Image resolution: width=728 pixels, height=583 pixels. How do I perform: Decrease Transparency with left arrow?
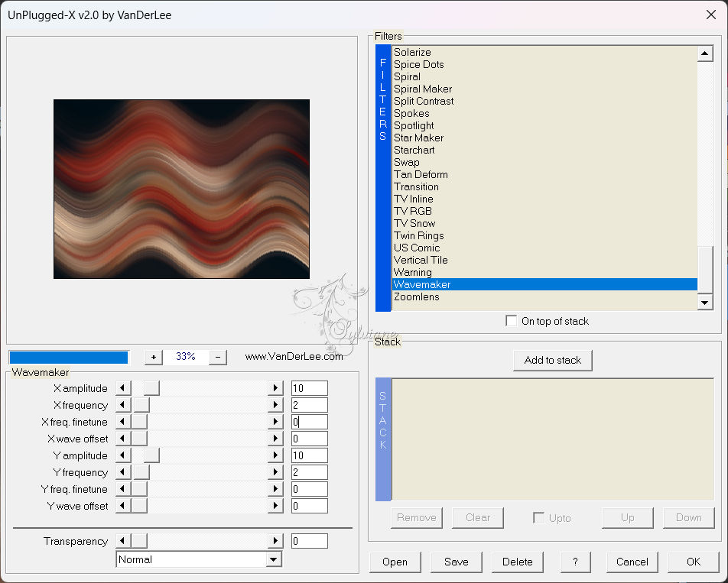pos(123,541)
